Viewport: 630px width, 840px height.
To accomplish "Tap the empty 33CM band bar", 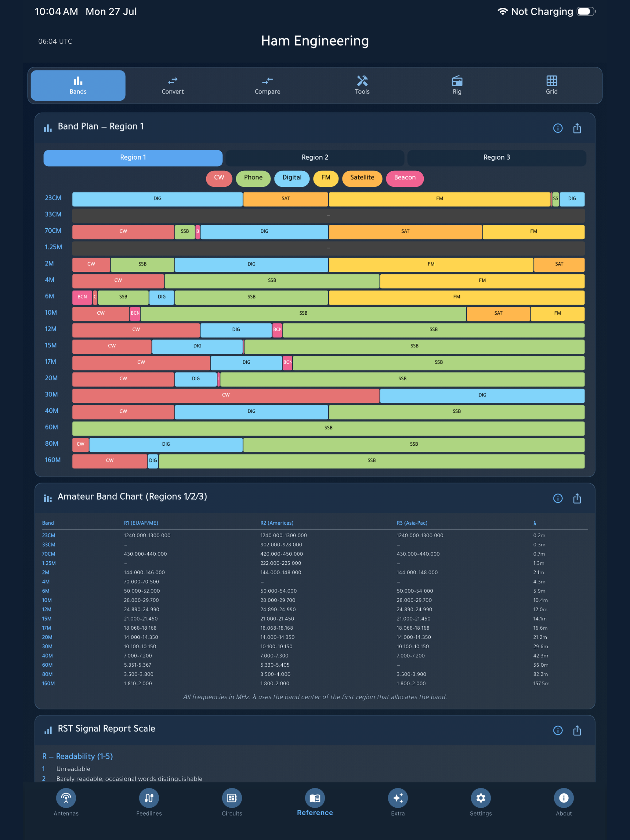I will [328, 215].
